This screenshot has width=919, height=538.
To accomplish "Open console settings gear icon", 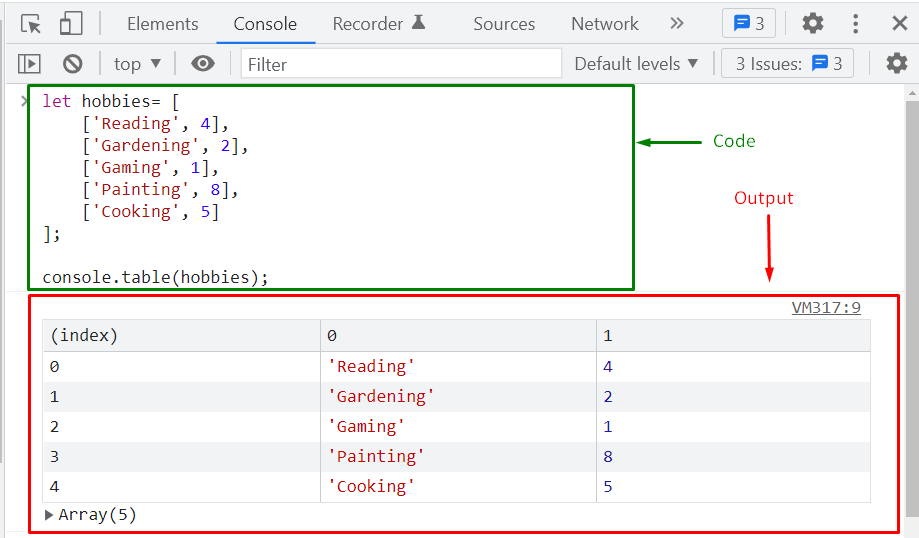I will tap(897, 63).
